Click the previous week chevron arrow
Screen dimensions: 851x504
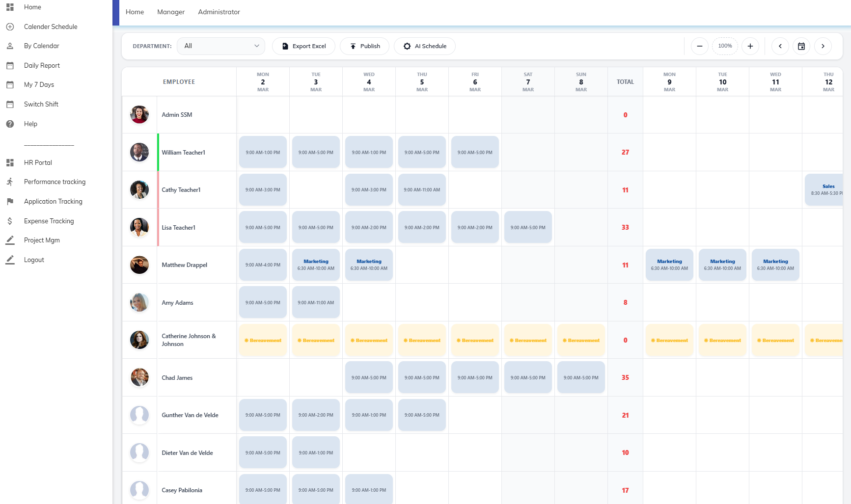(x=780, y=46)
